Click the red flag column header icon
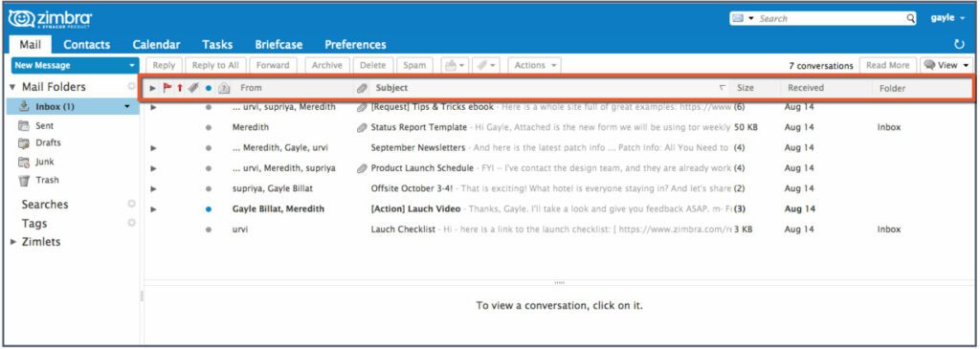The width and height of the screenshot is (980, 349). (167, 88)
